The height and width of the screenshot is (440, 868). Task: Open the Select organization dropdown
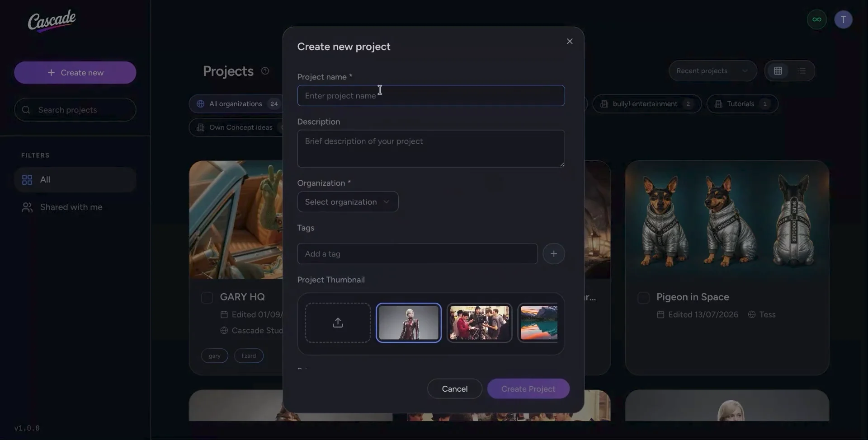tap(348, 202)
